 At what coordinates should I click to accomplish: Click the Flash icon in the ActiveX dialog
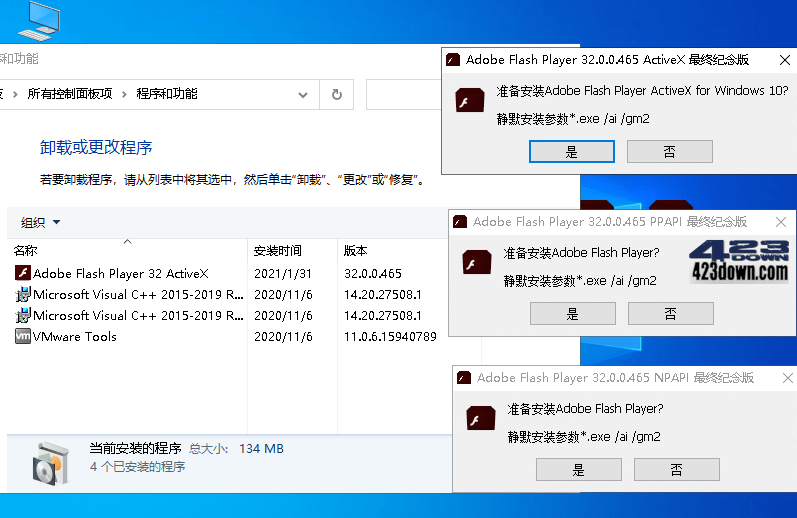click(x=470, y=103)
